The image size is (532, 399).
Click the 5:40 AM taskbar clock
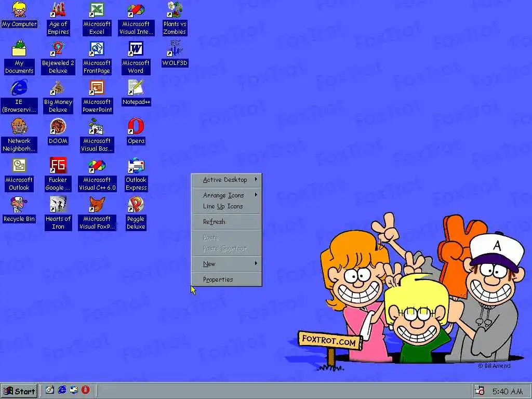pos(507,391)
